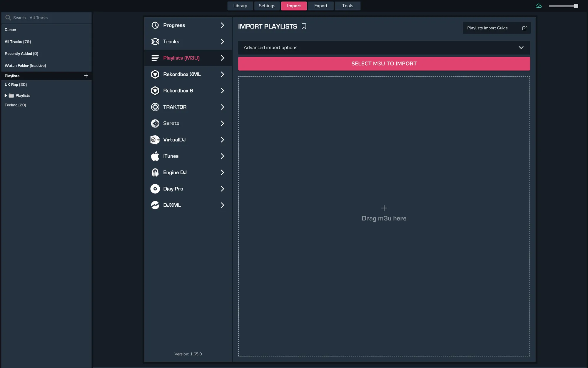Click the Djay Pro record icon
The height and width of the screenshot is (368, 588).
pos(155,189)
